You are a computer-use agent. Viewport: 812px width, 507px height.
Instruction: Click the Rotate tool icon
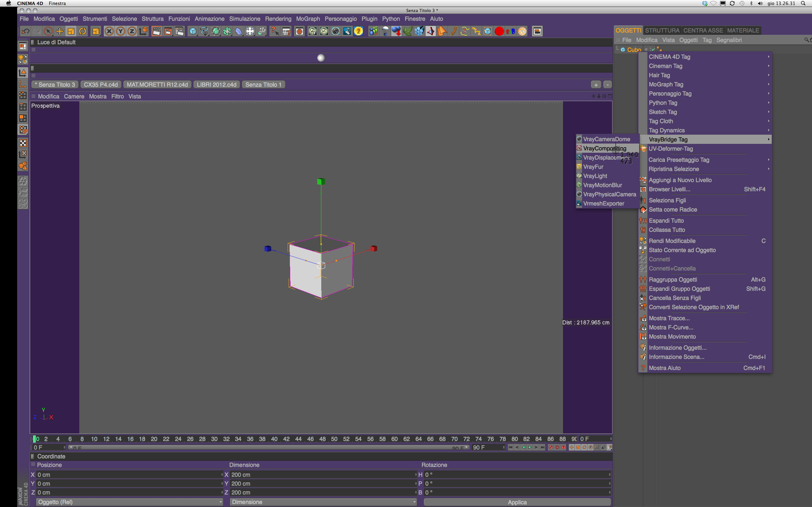tap(82, 31)
